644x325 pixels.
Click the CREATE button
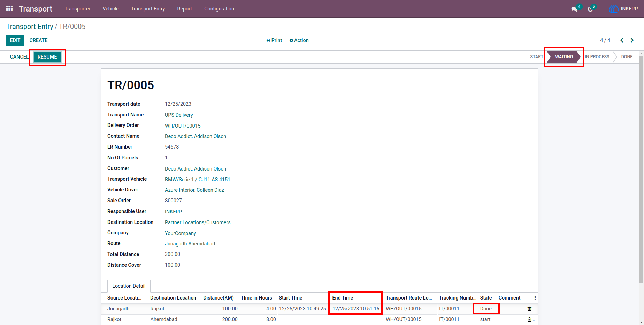(38, 40)
